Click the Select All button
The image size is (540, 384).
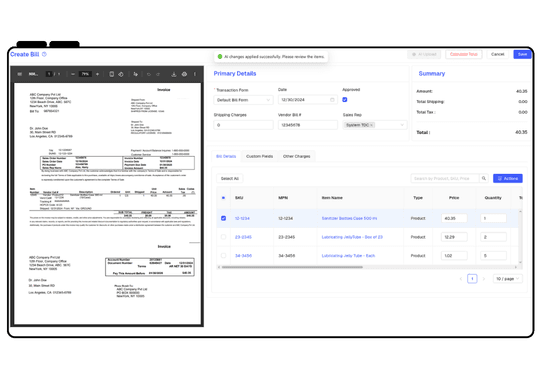(x=230, y=178)
